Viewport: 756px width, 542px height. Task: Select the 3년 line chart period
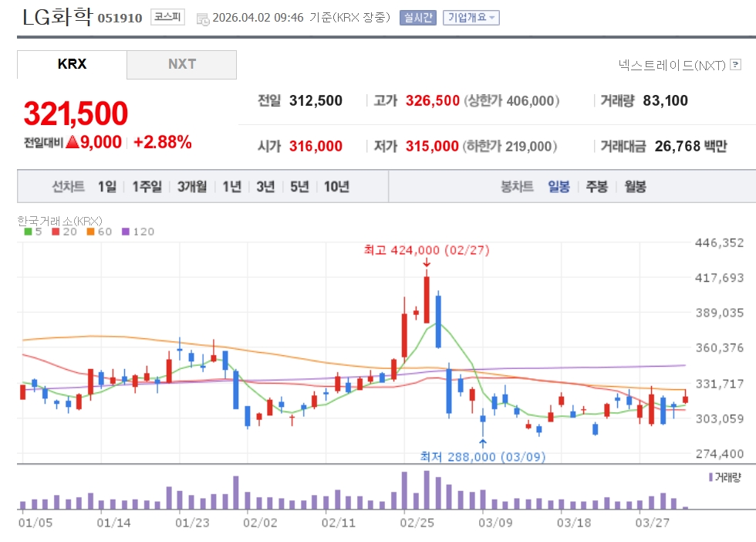(x=265, y=186)
